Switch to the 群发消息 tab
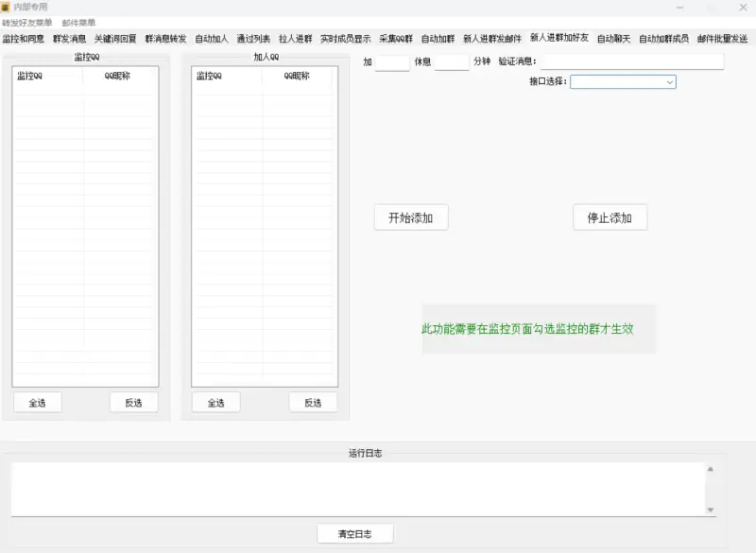756x553 pixels. (x=69, y=39)
